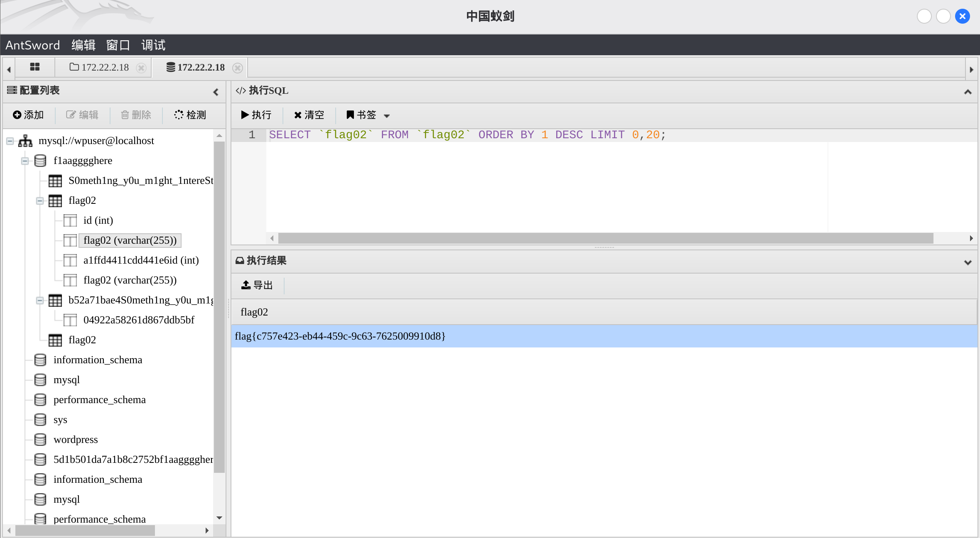The height and width of the screenshot is (538, 980).
Task: Click the 执行结果 inbox icon
Action: (x=240, y=261)
